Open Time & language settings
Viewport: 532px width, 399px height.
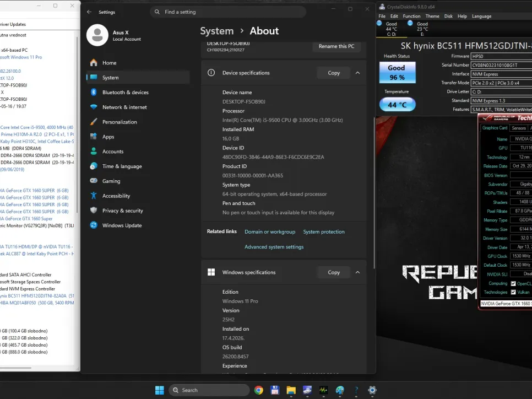138,166
